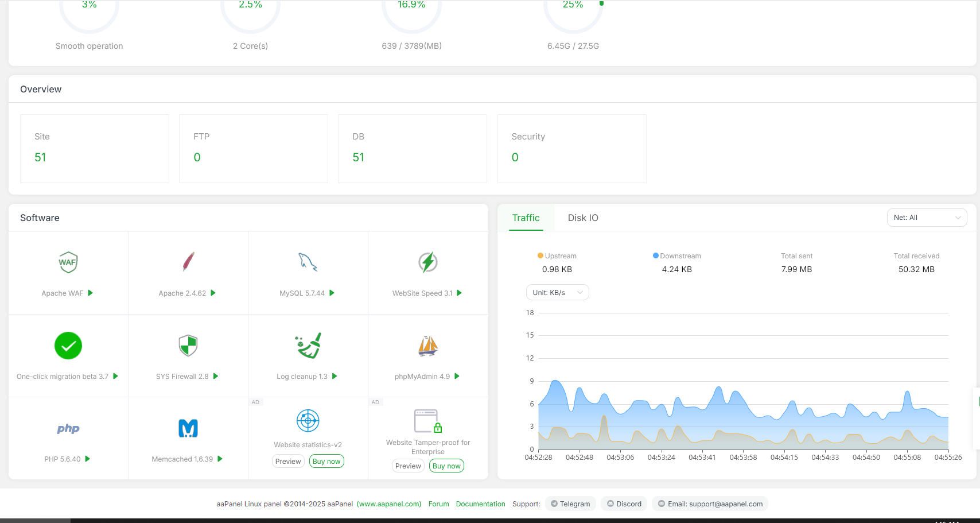The height and width of the screenshot is (523, 980).
Task: Open the Net: All dropdown
Action: click(927, 218)
